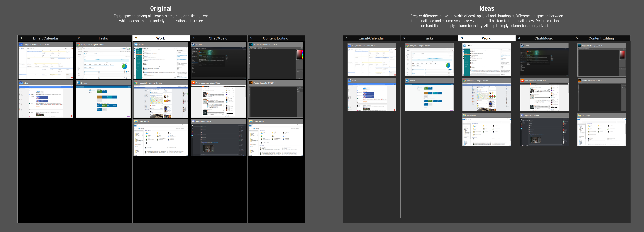644x232 pixels.
Task: Click the Franz icon in Franz window title bar
Action: tap(136, 44)
